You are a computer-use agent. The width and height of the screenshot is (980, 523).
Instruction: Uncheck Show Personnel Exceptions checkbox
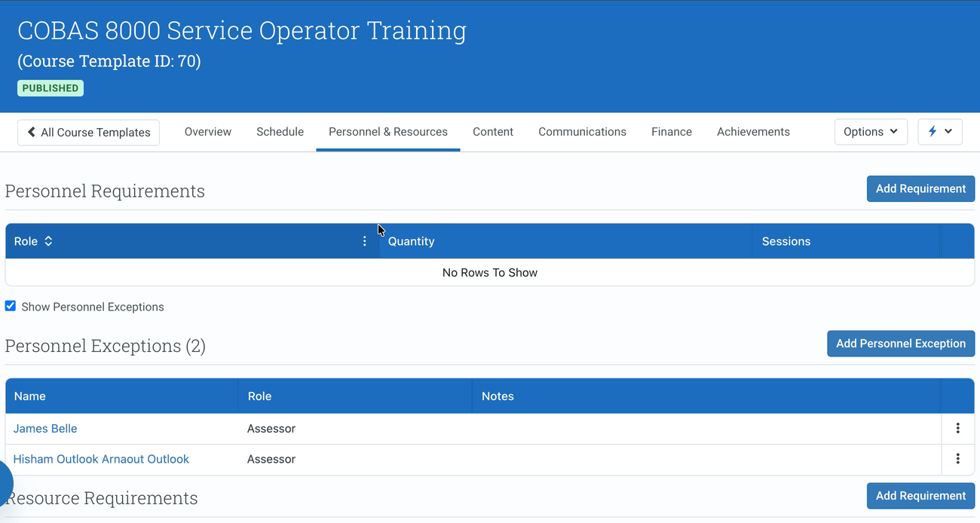click(11, 306)
